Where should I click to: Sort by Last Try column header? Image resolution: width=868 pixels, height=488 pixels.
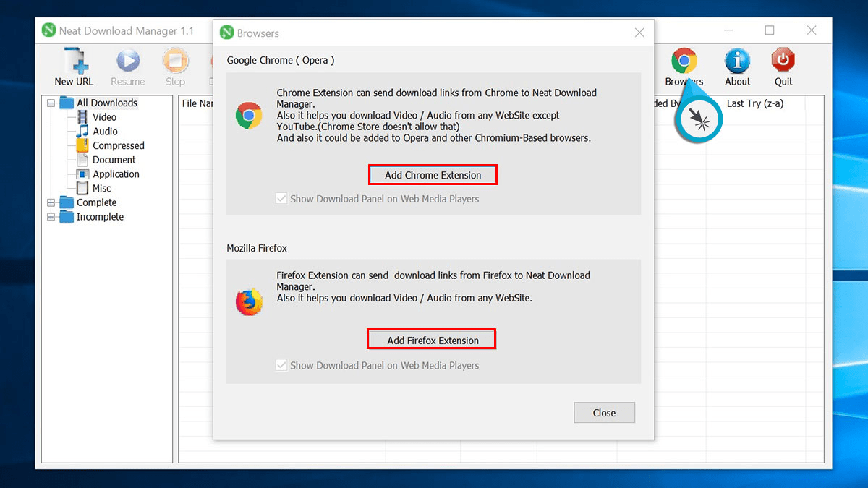(x=754, y=103)
